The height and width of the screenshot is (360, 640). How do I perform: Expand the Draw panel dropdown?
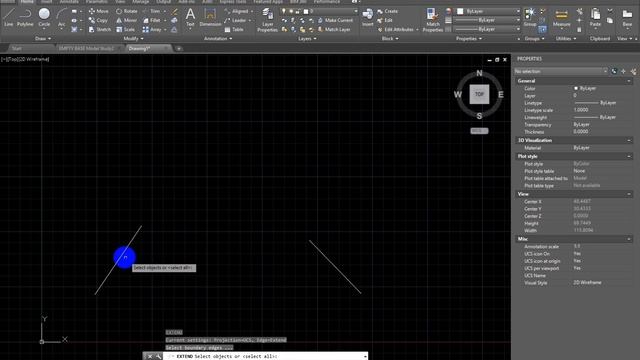click(43, 38)
